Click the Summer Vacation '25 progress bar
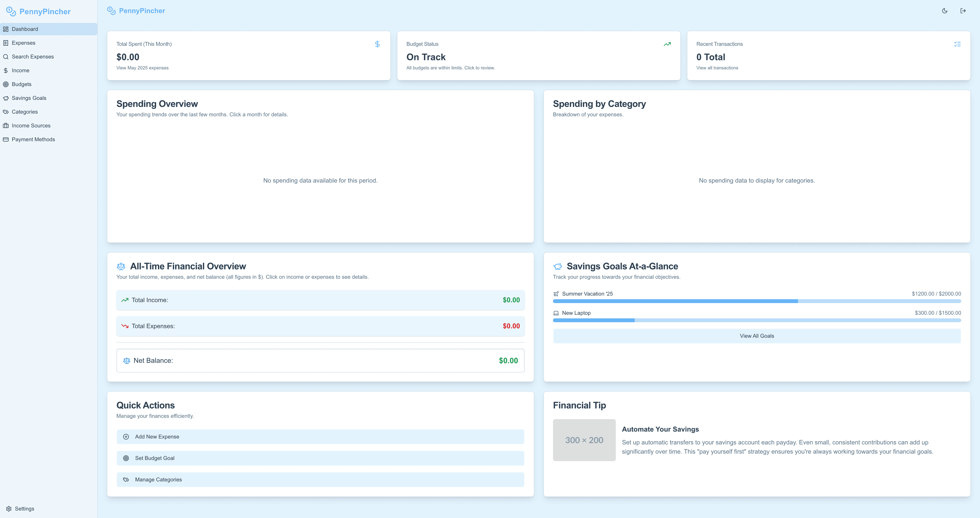980x518 pixels. [x=757, y=301]
